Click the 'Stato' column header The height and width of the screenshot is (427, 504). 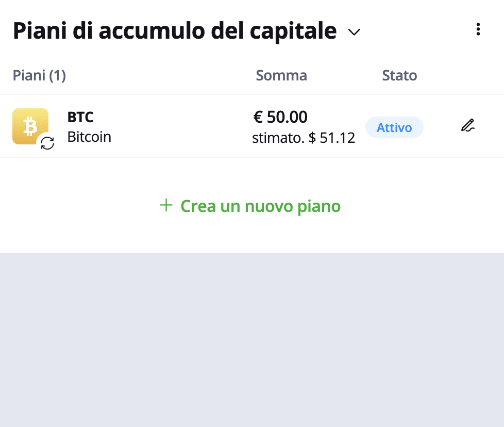[399, 76]
